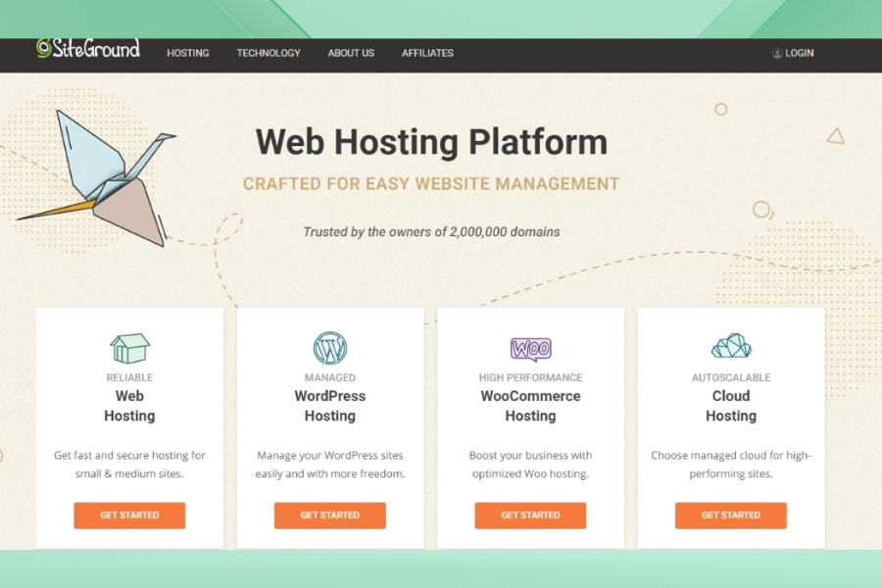
Task: Go to the Affiliates page
Action: coord(427,53)
